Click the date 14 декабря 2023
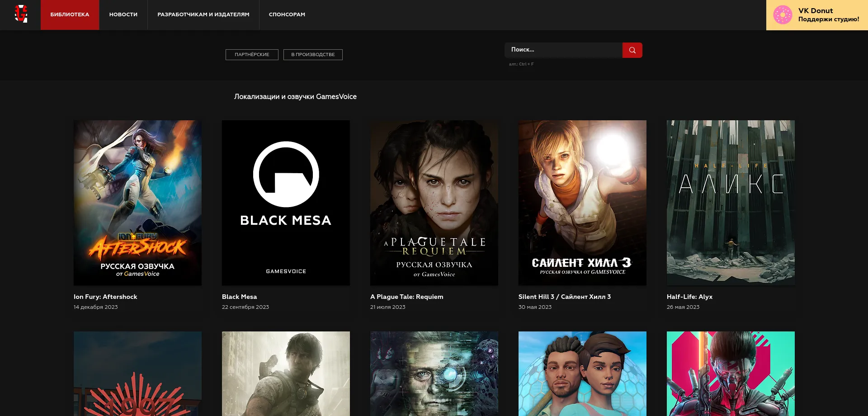The width and height of the screenshot is (868, 416). (x=95, y=307)
